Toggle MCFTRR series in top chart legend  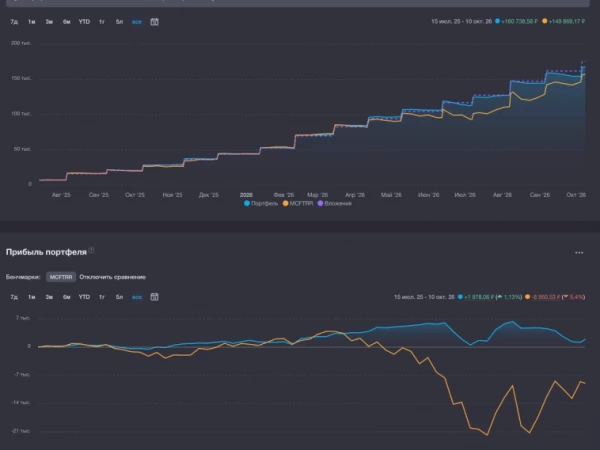298,203
